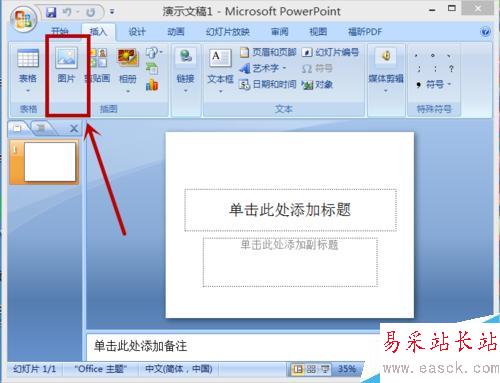Click the 单击此处添加标题 title placeholder

coord(290,210)
